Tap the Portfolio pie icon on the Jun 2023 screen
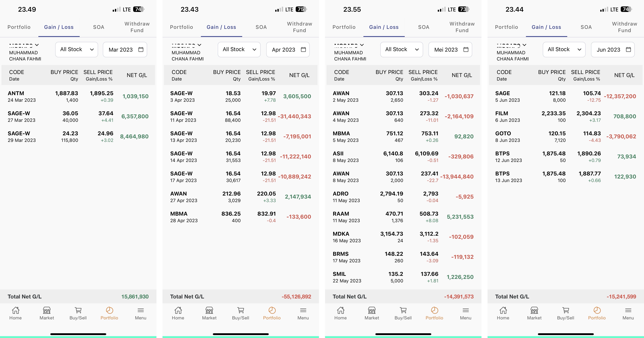Viewport: 644px width, 338px height. click(597, 310)
